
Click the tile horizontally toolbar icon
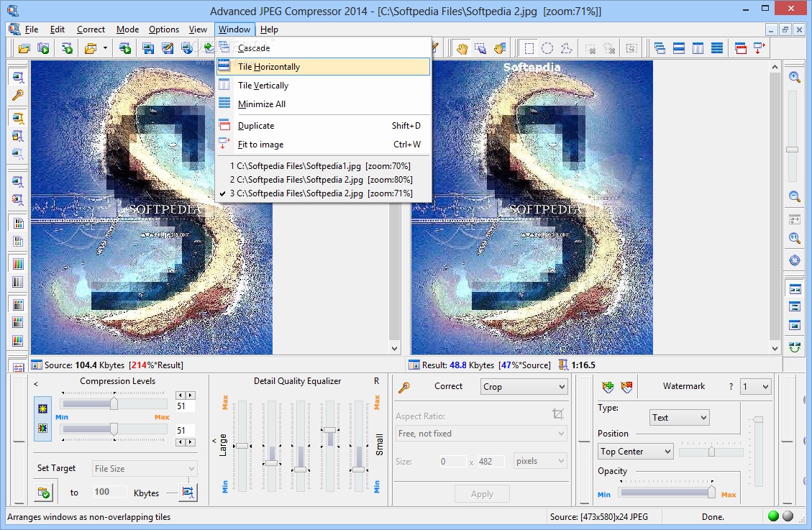[679, 49]
